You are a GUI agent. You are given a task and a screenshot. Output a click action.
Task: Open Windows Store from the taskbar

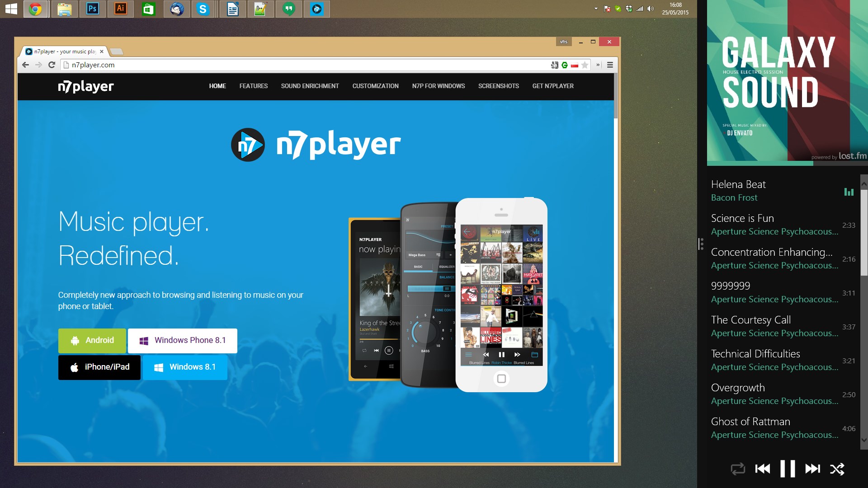point(148,9)
